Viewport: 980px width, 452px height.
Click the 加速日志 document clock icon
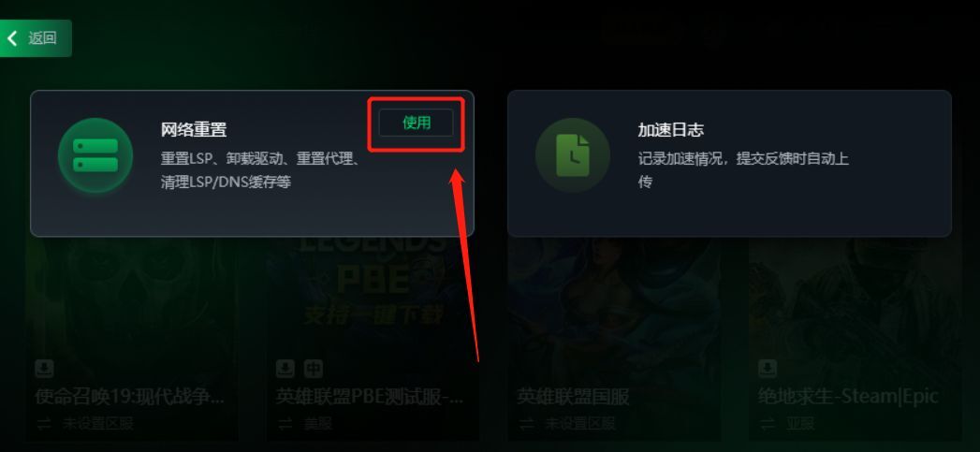tap(573, 155)
